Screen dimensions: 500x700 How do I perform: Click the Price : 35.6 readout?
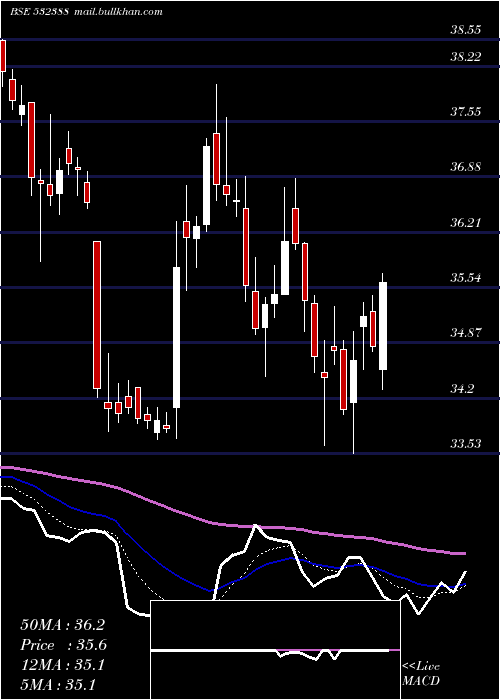coord(63,645)
